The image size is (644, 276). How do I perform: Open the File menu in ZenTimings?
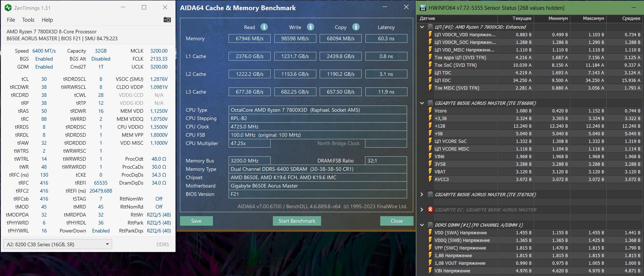click(11, 20)
